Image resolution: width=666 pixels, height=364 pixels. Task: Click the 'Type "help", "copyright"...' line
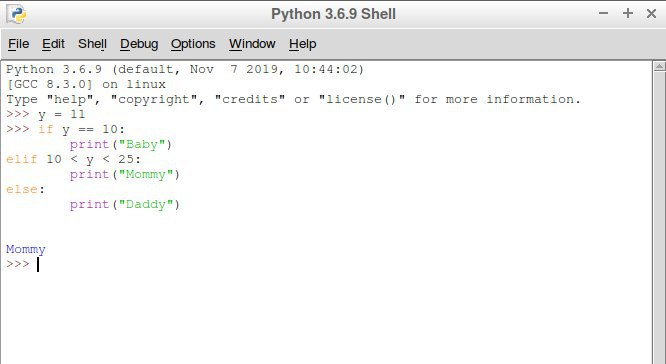coord(293,99)
